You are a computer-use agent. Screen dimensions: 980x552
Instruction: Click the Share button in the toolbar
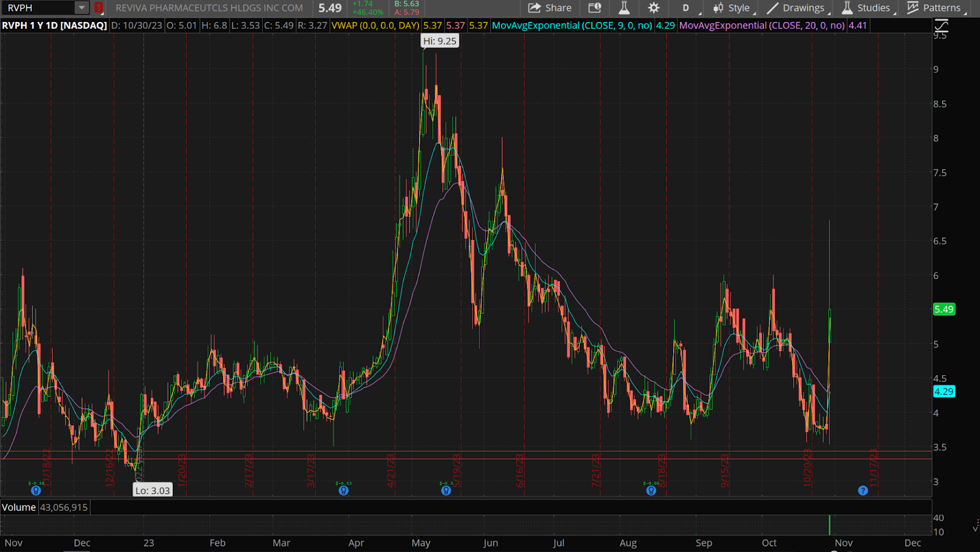point(549,8)
